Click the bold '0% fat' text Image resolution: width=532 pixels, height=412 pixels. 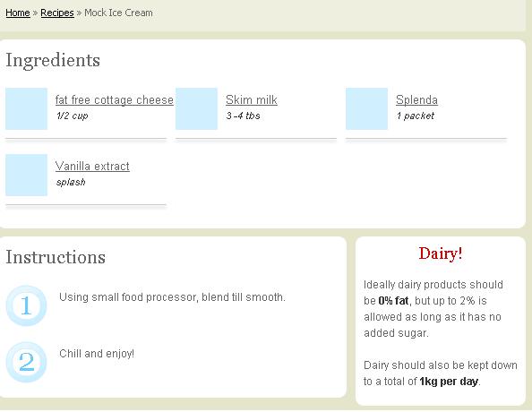[x=393, y=301]
